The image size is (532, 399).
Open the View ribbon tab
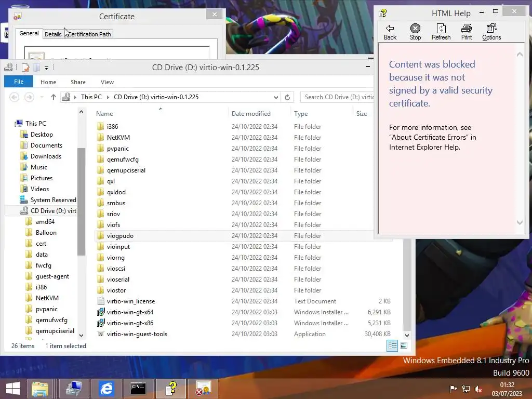coord(107,82)
